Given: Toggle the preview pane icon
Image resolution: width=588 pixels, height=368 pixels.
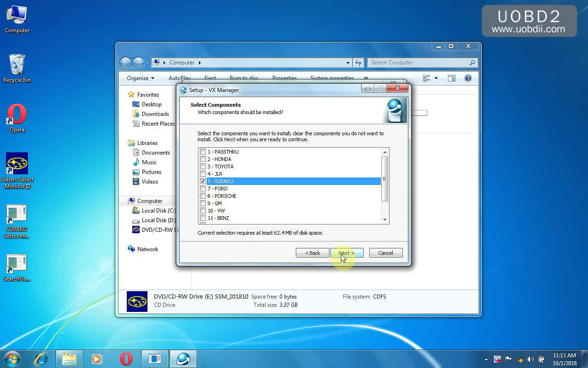Looking at the screenshot, I should 452,78.
